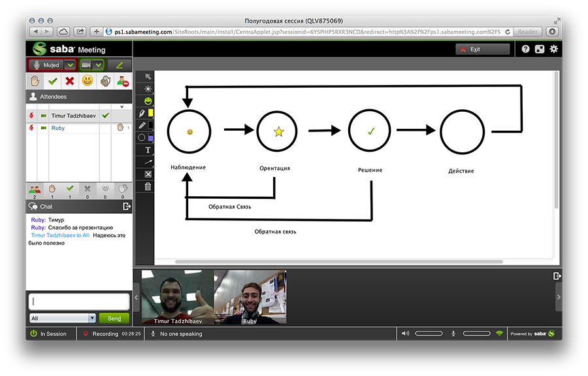Click the green markup pencil button
Image resolution: width=588 pixels, height=376 pixels.
pyautogui.click(x=120, y=65)
